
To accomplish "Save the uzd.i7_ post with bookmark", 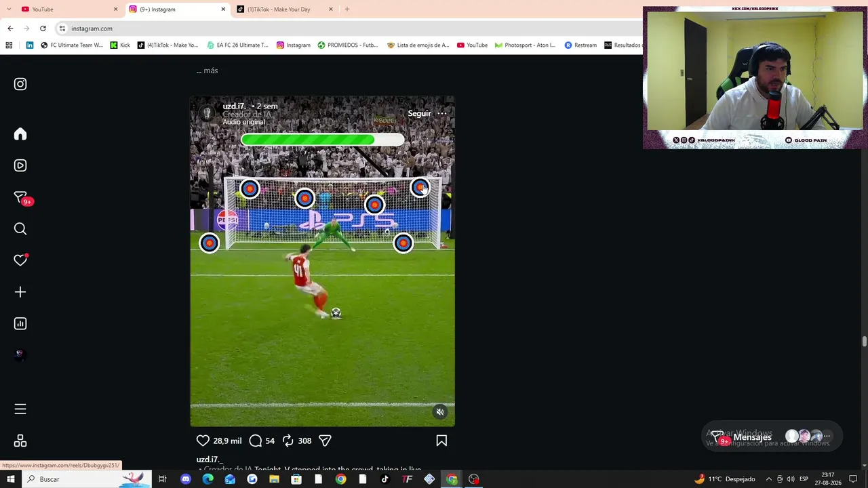I will pyautogui.click(x=441, y=441).
